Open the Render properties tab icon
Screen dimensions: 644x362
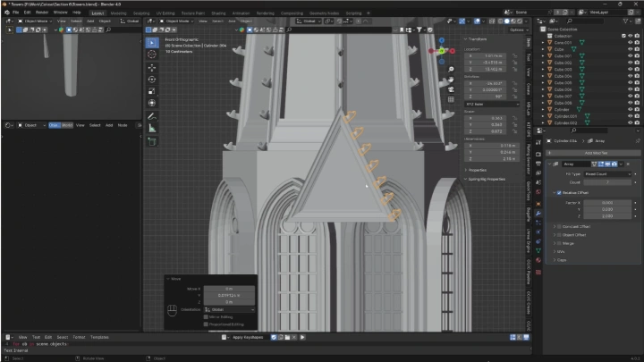(x=538, y=155)
